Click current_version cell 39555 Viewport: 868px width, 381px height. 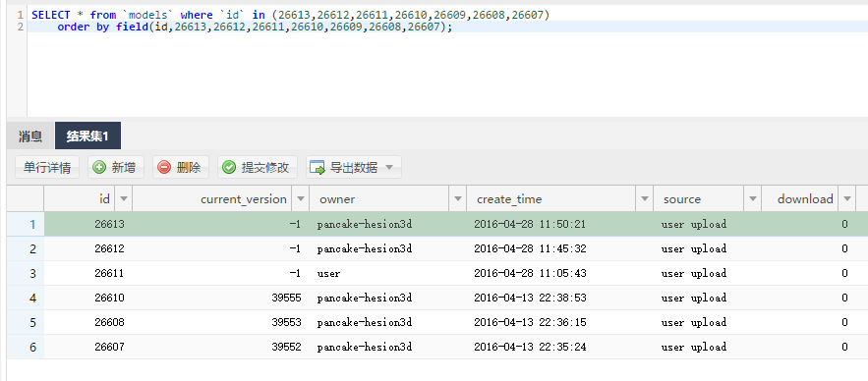(x=221, y=298)
